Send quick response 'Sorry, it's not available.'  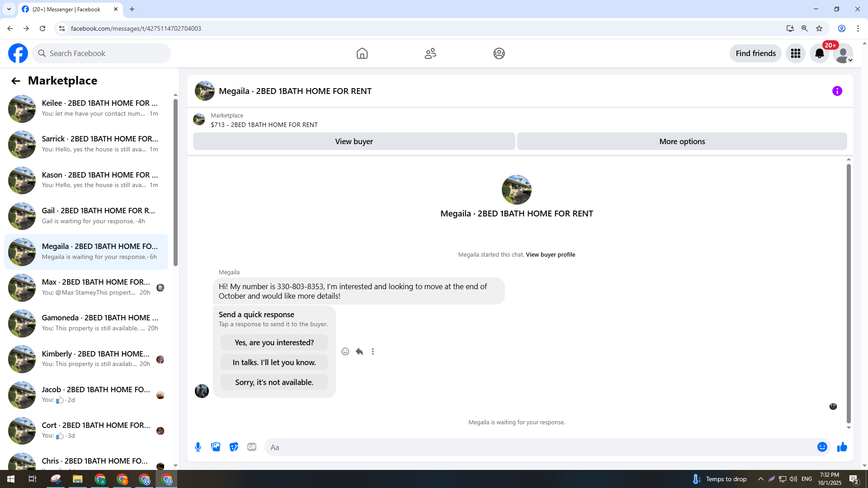point(274,382)
